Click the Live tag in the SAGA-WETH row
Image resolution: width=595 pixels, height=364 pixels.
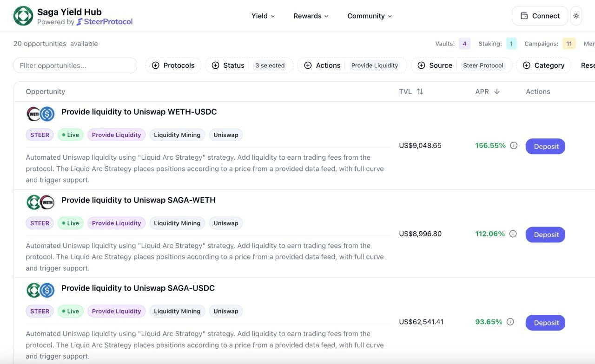click(x=70, y=223)
